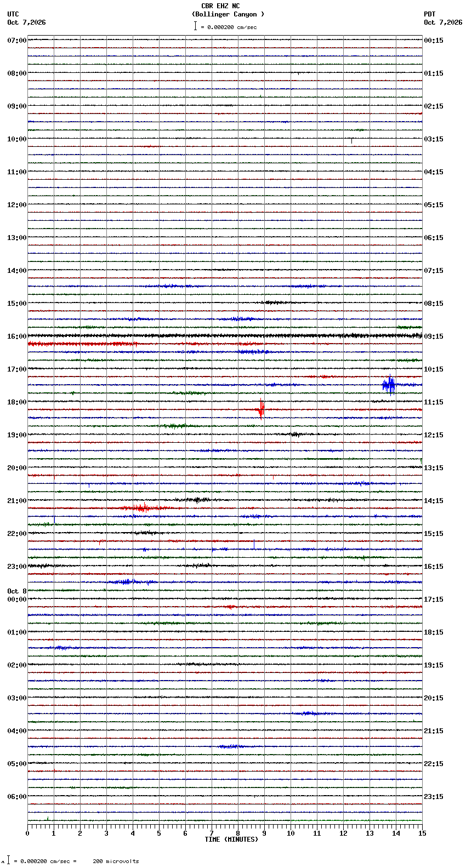Click the station title 'CBR EHZ NC'

(x=220, y=6)
